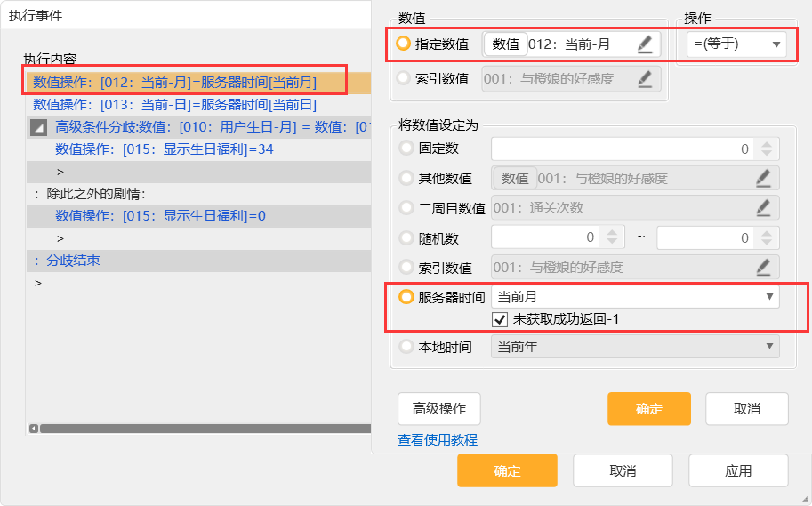Click edit pencil for 指定数值 012 当前-月
Image resolution: width=812 pixels, height=506 pixels.
click(x=645, y=44)
